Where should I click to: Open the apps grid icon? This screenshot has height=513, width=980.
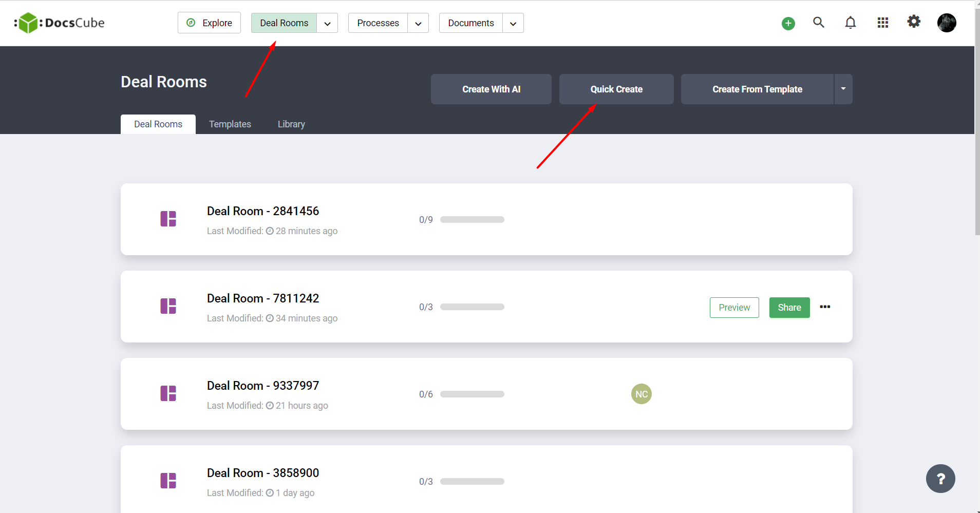[x=882, y=23]
